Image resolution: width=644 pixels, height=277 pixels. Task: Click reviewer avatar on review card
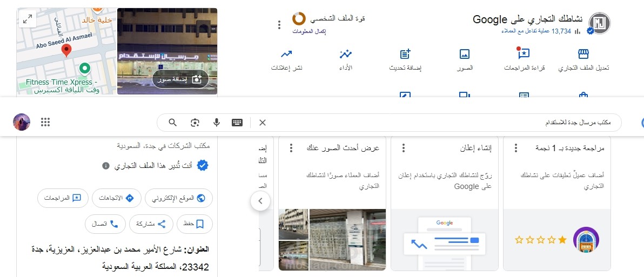pyautogui.click(x=586, y=240)
